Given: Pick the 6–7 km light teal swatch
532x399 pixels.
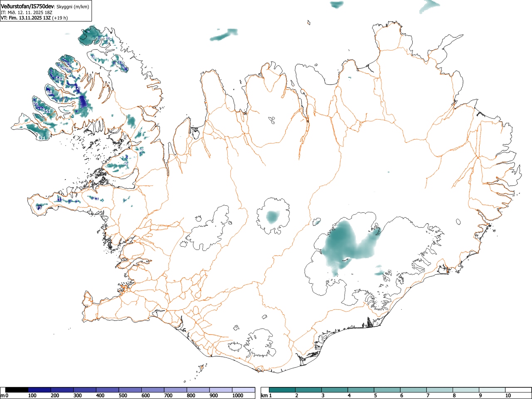Looking at the screenshot, I should click(x=413, y=390).
